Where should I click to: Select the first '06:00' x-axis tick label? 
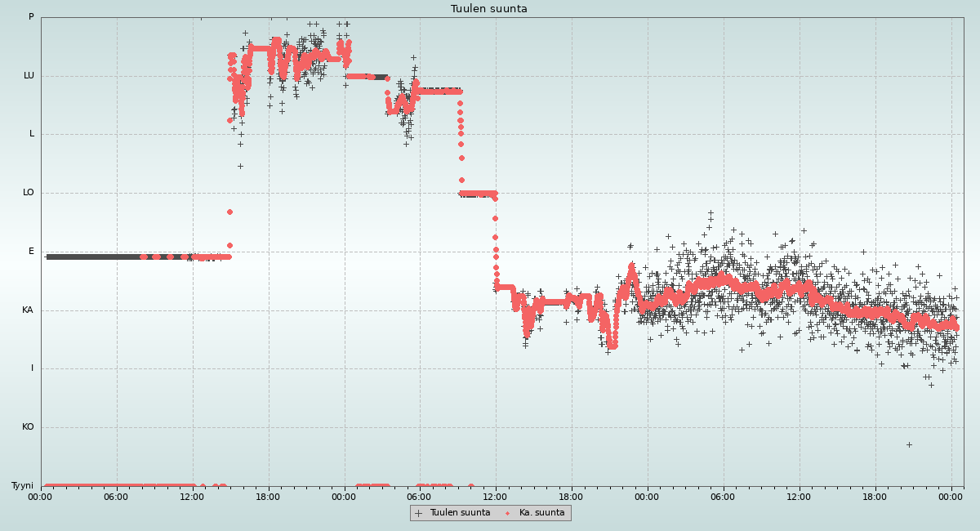point(117,497)
